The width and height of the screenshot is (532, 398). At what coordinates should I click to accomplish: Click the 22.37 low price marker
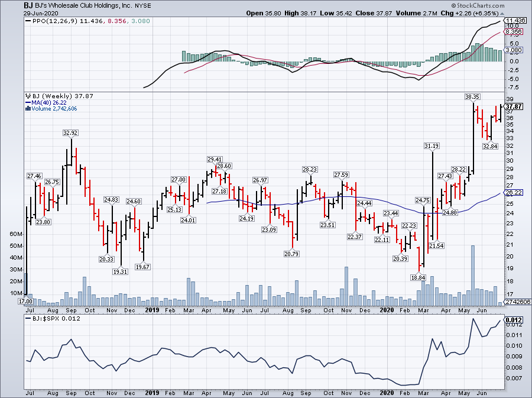[x=355, y=237]
